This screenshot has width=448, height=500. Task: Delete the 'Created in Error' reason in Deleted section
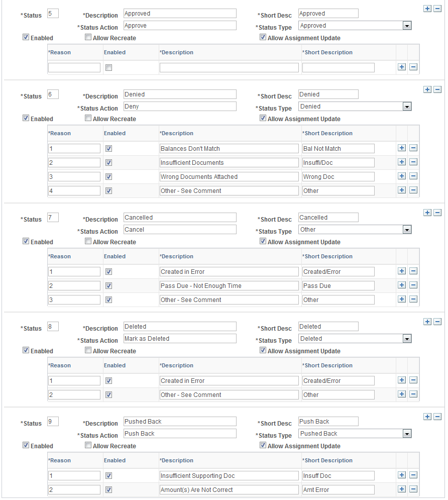pos(413,380)
